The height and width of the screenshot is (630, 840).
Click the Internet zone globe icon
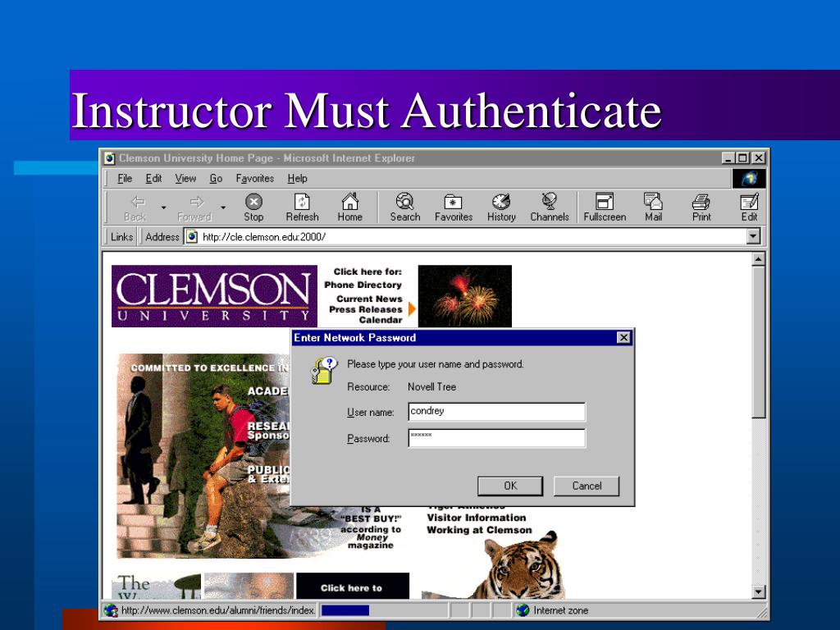coord(523,610)
